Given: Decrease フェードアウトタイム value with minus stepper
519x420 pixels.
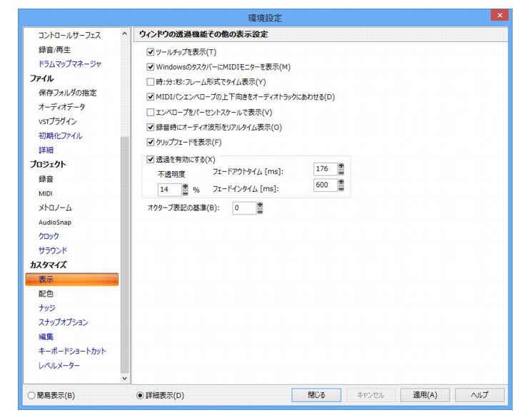Looking at the screenshot, I should coord(341,173).
